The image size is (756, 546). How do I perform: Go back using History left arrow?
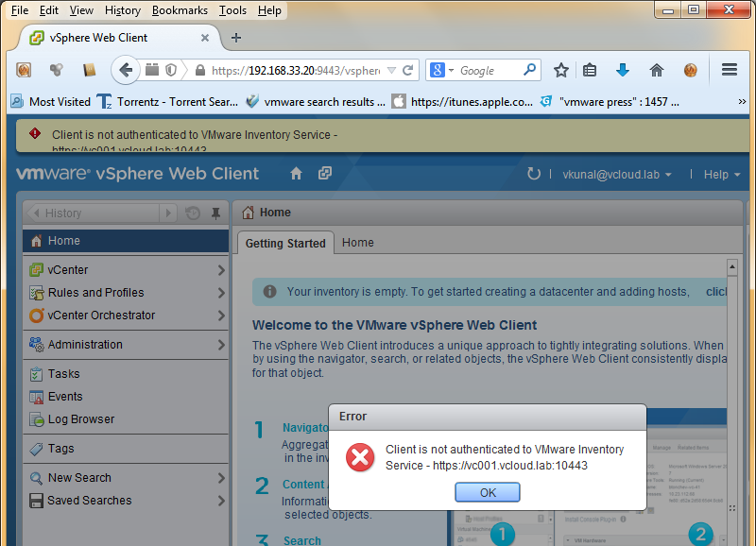tap(35, 213)
